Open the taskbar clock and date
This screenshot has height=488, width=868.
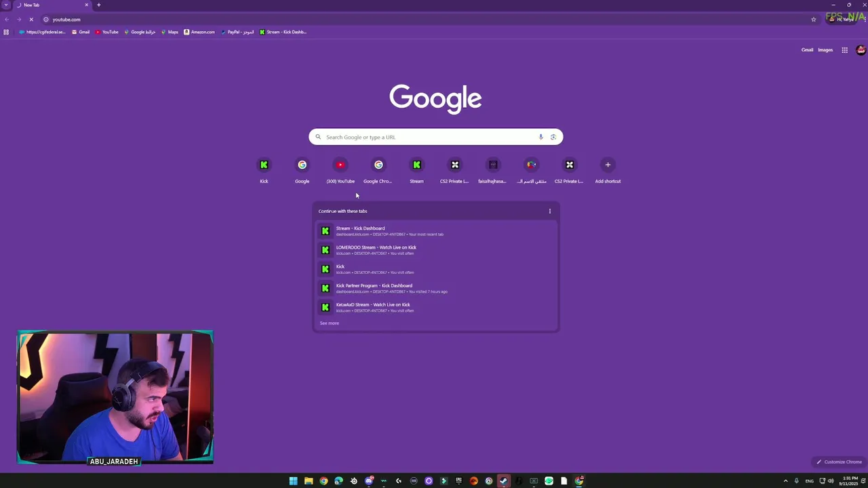click(x=850, y=481)
